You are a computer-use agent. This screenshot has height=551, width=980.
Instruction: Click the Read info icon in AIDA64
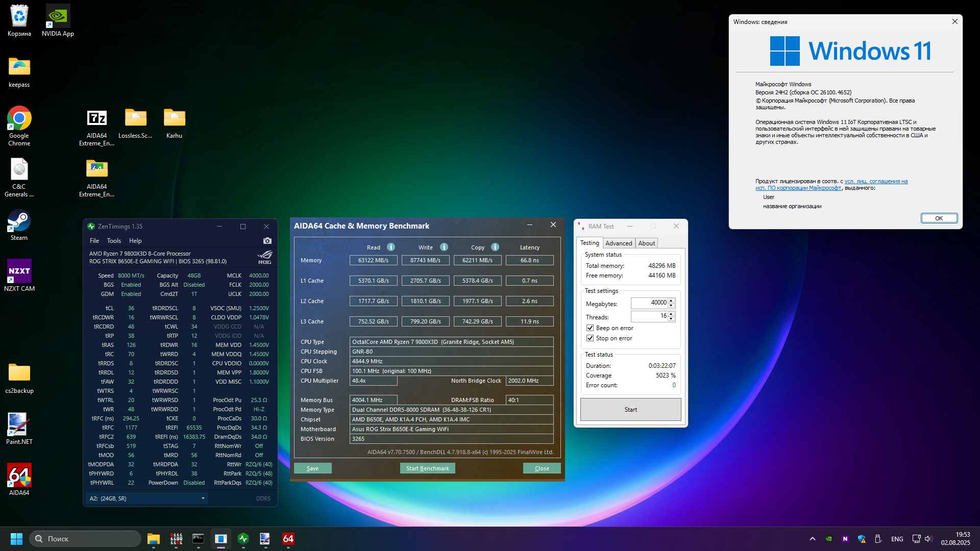[391, 247]
